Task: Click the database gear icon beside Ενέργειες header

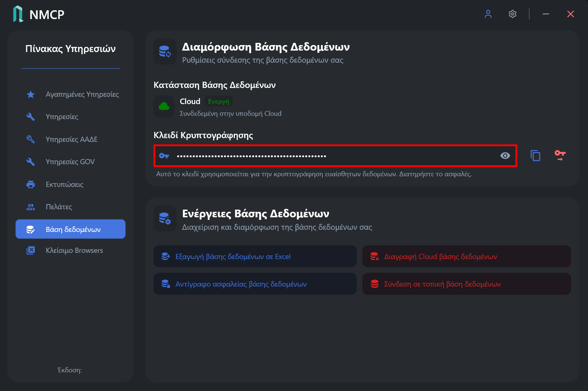Action: coord(165,219)
